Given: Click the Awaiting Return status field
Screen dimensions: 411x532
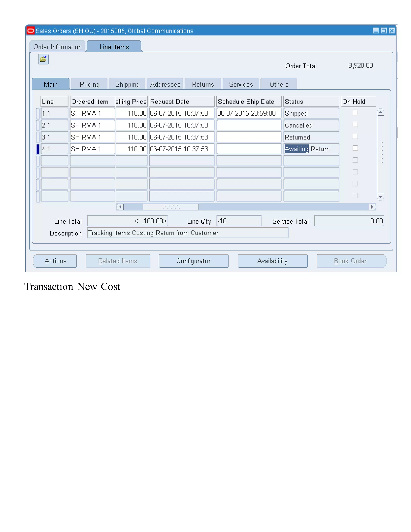Looking at the screenshot, I should (x=311, y=149).
